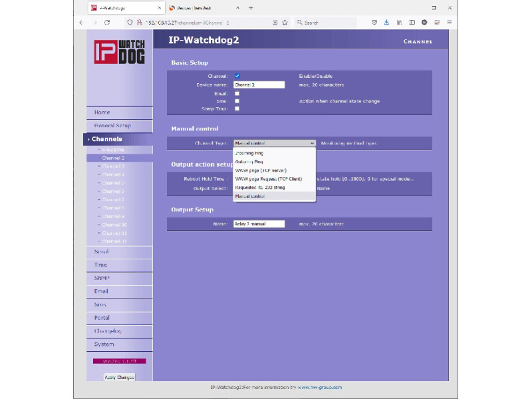Screen dimensions: 532x399
Task: Open Channel 2 in sidebar
Action: point(120,158)
